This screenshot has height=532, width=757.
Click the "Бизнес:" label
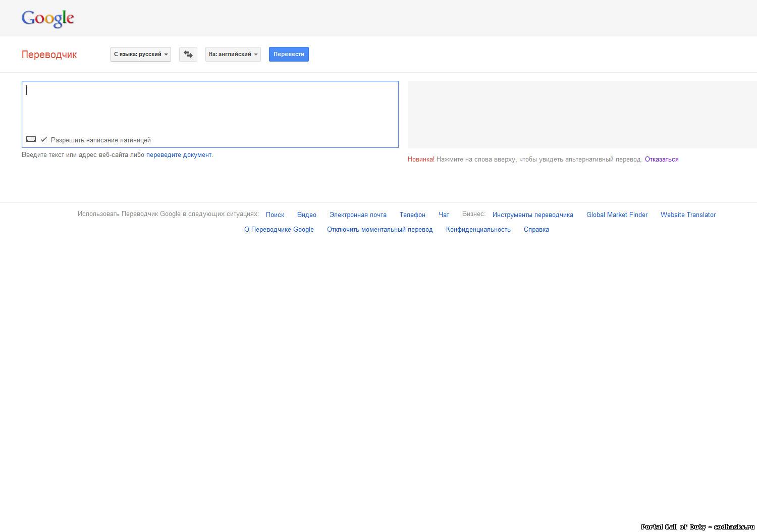point(474,214)
